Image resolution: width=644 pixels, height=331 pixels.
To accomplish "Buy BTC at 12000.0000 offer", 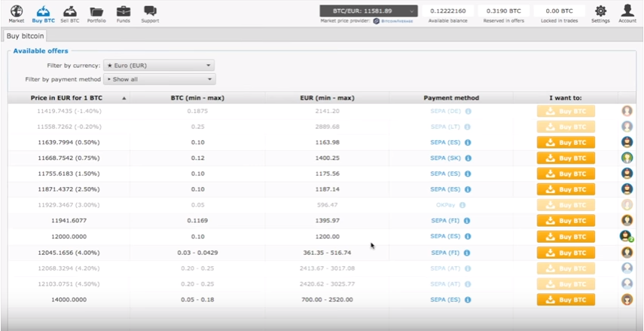I will pos(566,237).
